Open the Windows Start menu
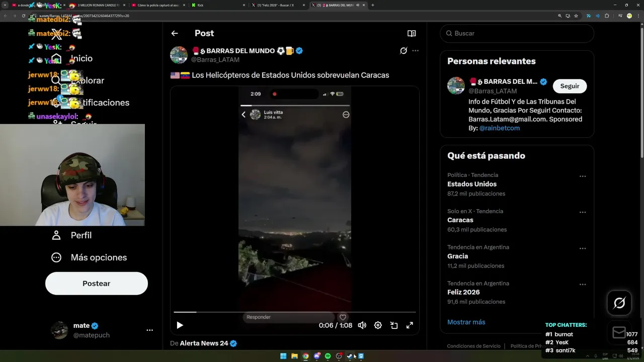This screenshot has width=644, height=362. point(283,356)
